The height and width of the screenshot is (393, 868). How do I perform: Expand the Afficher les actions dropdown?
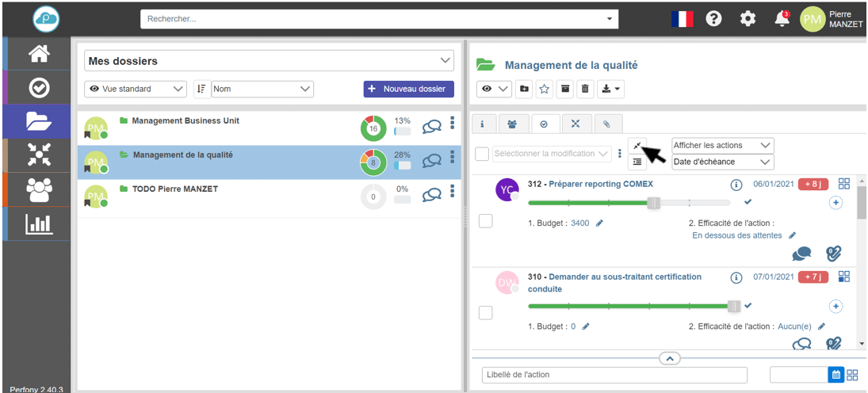tap(722, 146)
